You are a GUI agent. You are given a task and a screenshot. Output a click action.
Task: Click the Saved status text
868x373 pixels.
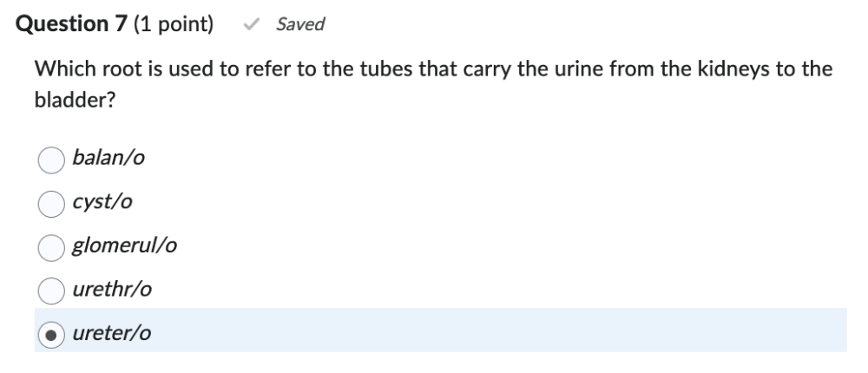(x=300, y=24)
